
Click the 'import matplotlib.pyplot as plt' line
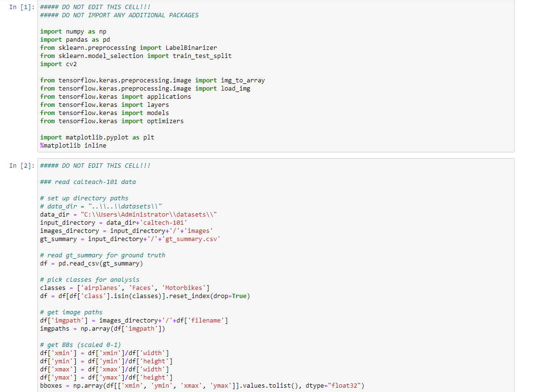tap(97, 137)
